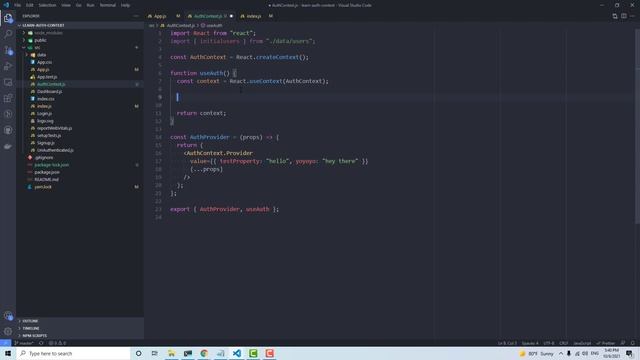This screenshot has width=640, height=360.
Task: Open the Search view in activity bar
Action: click(x=8, y=34)
